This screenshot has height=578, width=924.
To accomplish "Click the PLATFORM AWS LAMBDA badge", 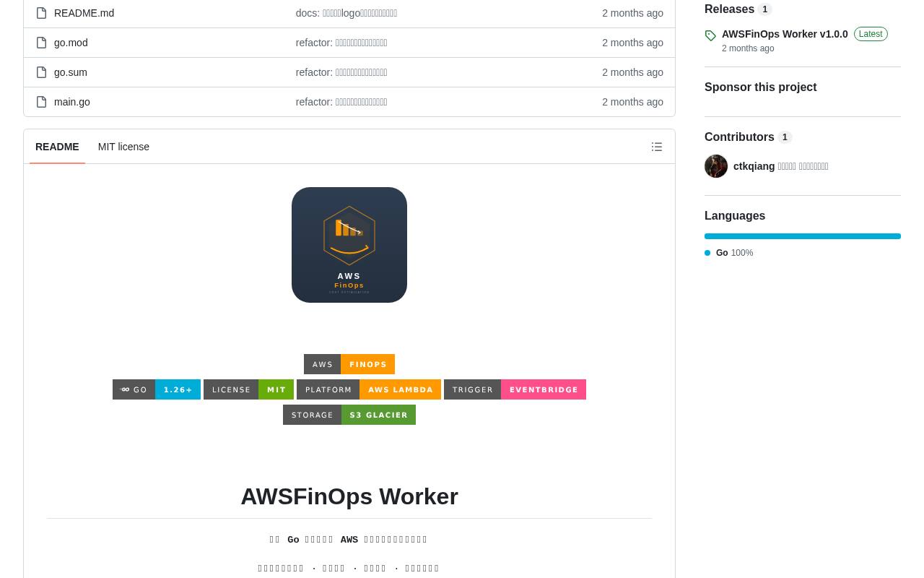I will [369, 389].
